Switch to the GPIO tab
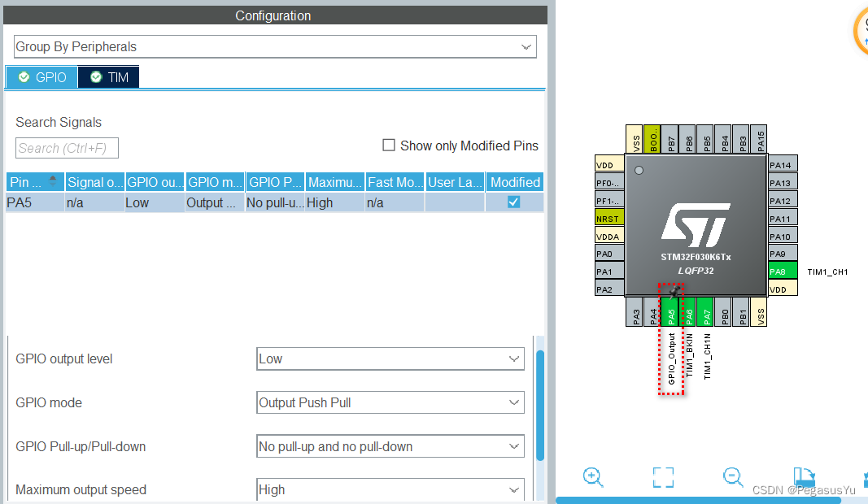 (41, 77)
